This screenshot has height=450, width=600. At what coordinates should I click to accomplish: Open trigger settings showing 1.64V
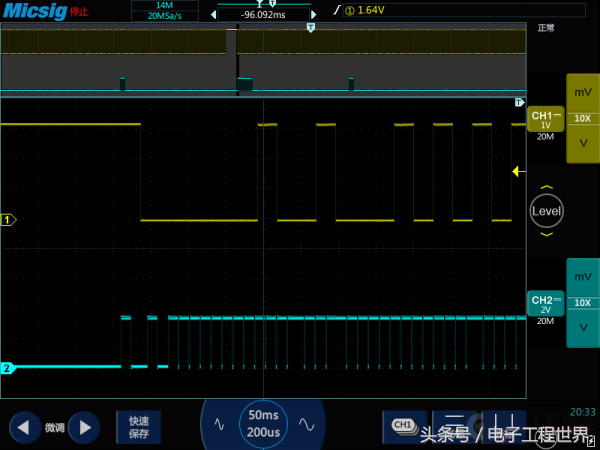tap(465, 10)
